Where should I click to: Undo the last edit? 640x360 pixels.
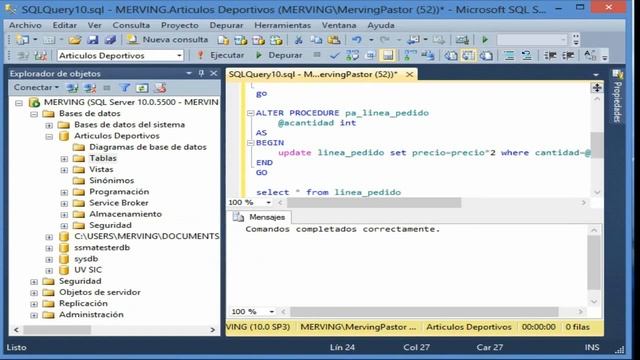tap(356, 40)
